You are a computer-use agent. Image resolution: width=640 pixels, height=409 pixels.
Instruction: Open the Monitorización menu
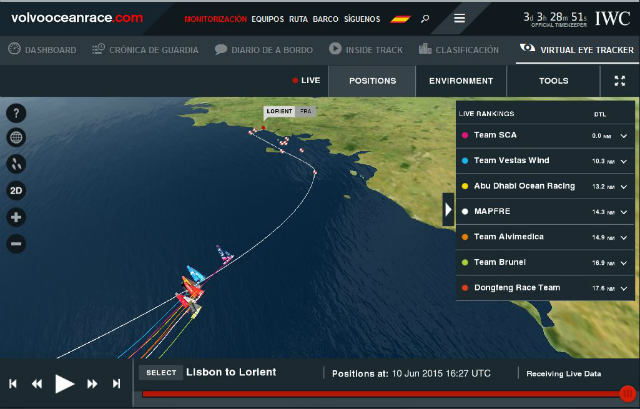(x=216, y=19)
